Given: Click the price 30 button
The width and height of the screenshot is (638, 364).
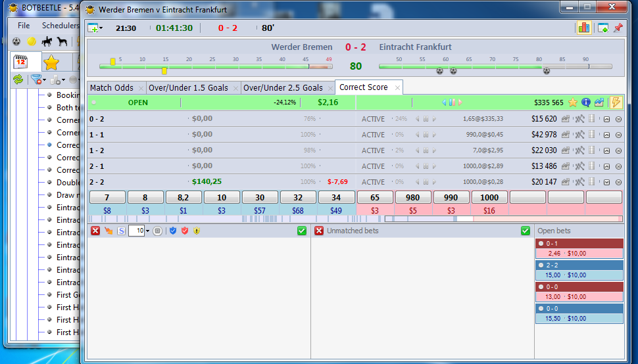Looking at the screenshot, I should point(260,197).
